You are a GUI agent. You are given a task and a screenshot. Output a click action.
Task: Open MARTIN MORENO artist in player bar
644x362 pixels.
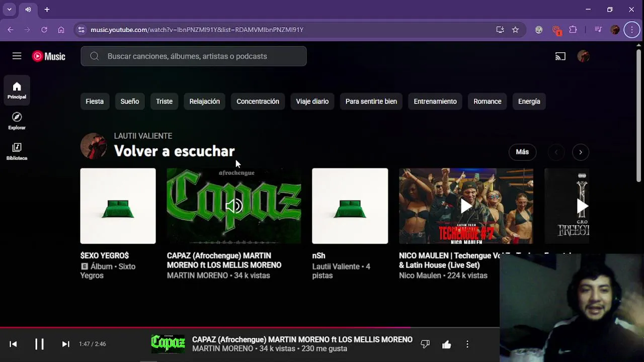tap(222, 348)
